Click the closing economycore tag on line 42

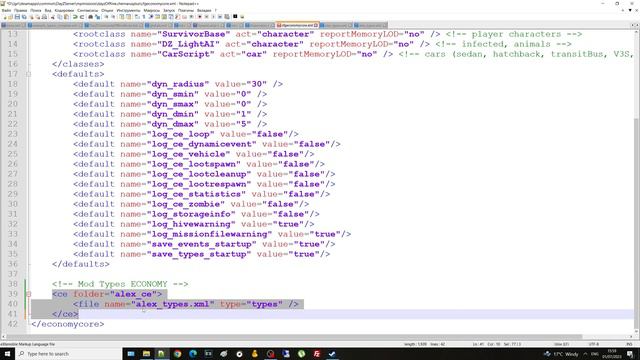click(x=68, y=324)
